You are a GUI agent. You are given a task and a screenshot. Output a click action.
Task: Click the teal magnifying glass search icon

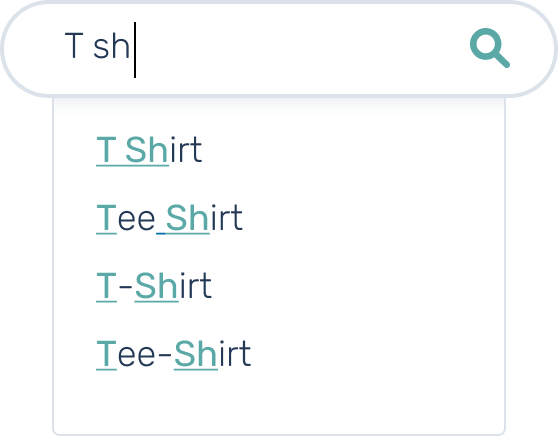pyautogui.click(x=490, y=48)
